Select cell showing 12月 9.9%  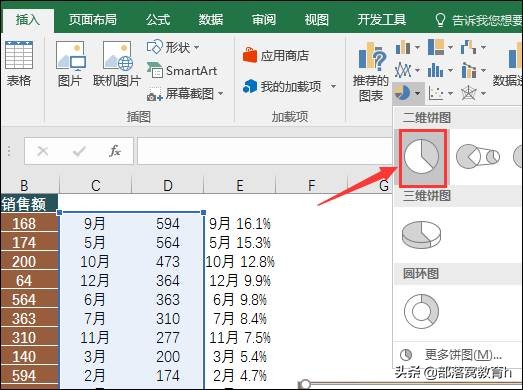click(240, 281)
